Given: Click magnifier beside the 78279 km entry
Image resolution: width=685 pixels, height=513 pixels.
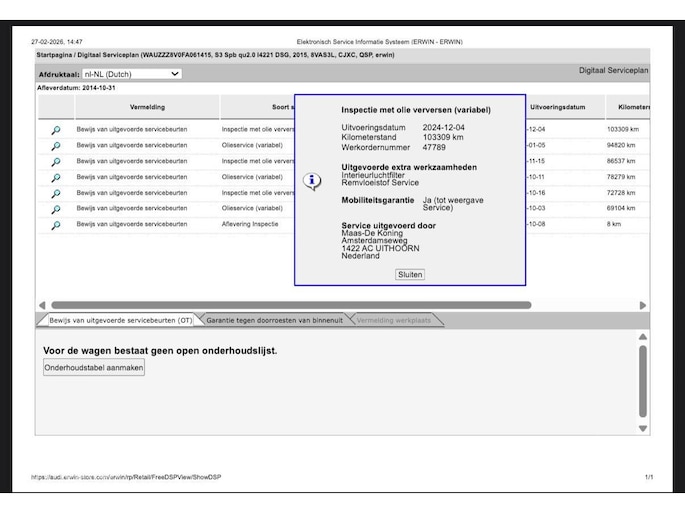Looking at the screenshot, I should click(x=56, y=177).
